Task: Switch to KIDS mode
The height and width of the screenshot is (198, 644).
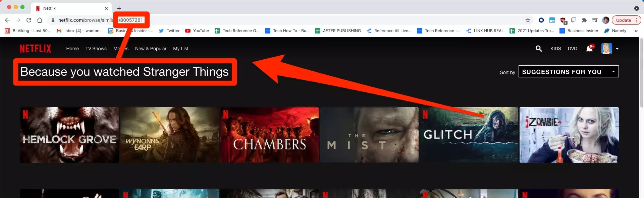Action: click(555, 49)
